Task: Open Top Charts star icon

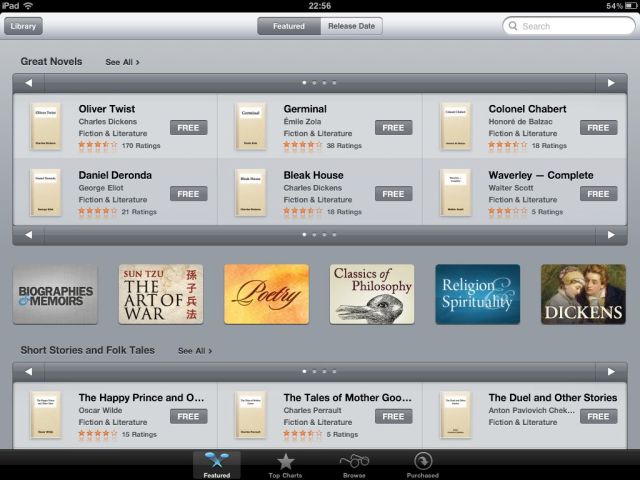Action: (286, 464)
